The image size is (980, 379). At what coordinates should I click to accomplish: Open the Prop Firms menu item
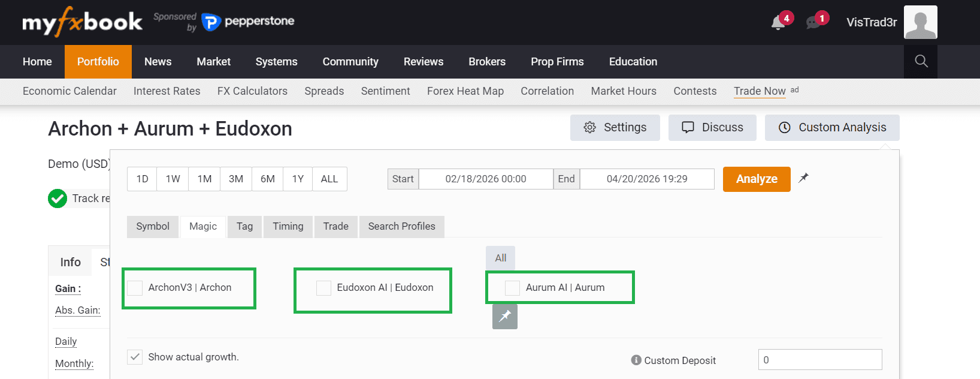click(x=557, y=62)
